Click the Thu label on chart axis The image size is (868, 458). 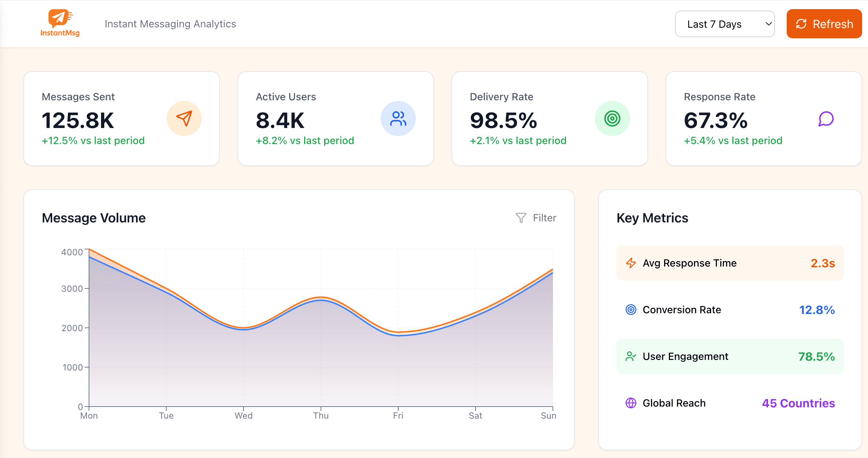[x=321, y=416]
